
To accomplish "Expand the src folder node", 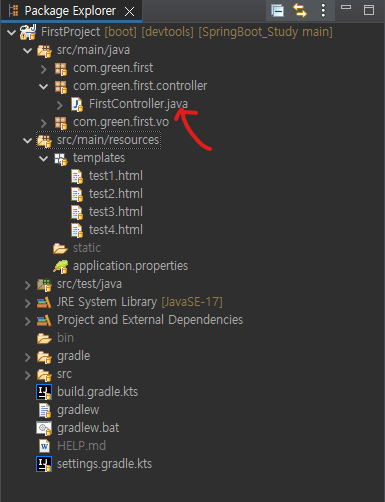I will (x=27, y=375).
